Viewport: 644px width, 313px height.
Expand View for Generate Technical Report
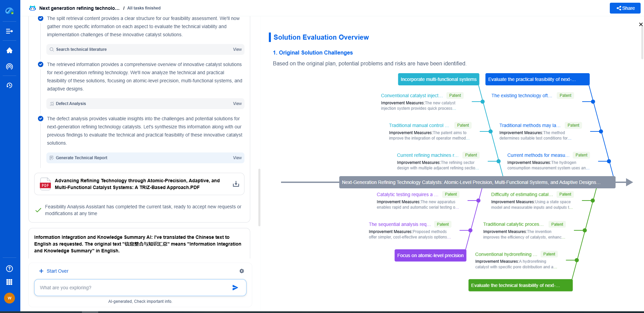click(x=237, y=158)
